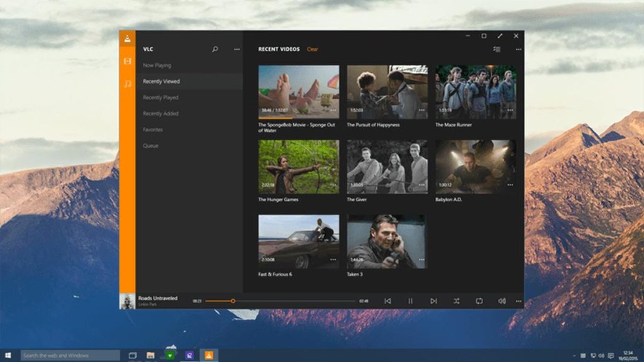Skip to the previous track
This screenshot has width=644, height=362.
387,301
